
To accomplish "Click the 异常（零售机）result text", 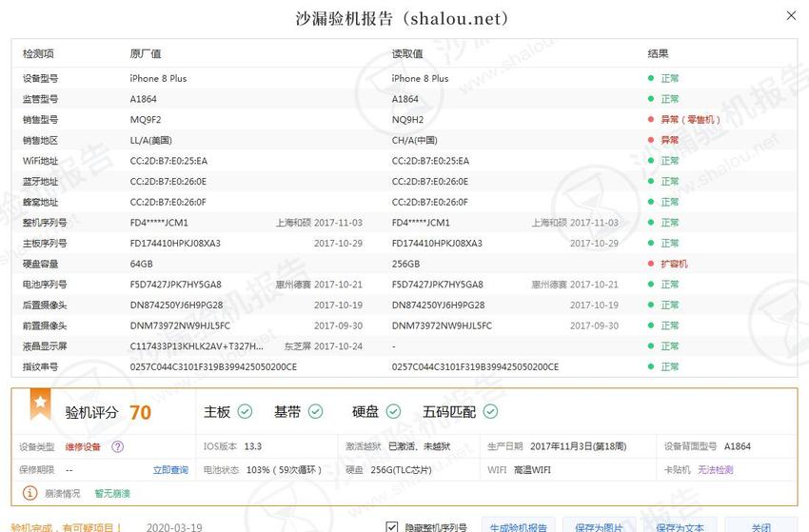I will (690, 119).
